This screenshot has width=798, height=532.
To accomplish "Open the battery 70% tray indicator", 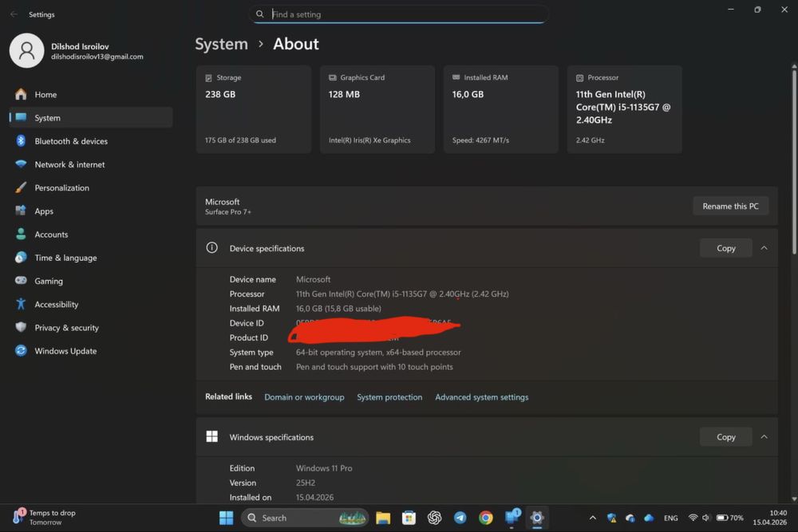I will pos(730,518).
